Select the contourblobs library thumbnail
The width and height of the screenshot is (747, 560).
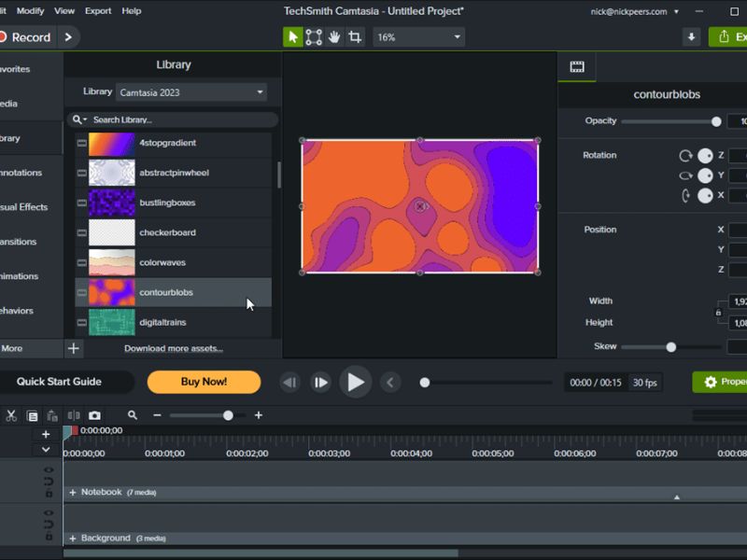[112, 292]
